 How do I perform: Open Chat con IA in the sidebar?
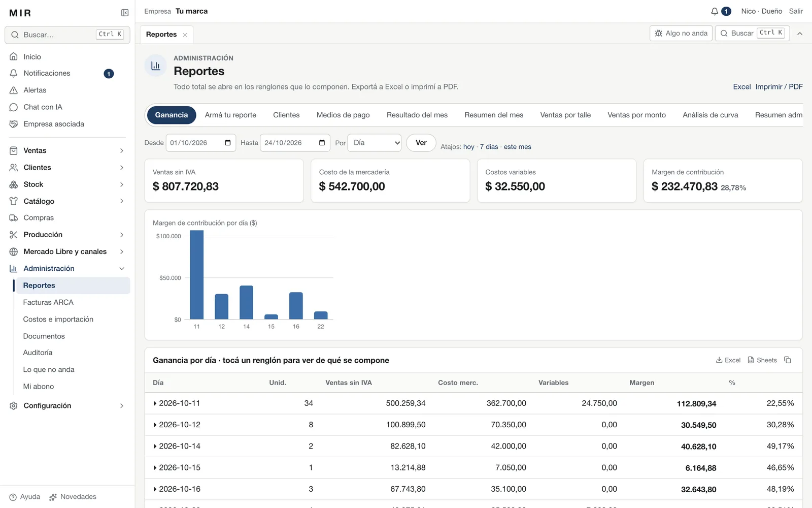67,107
